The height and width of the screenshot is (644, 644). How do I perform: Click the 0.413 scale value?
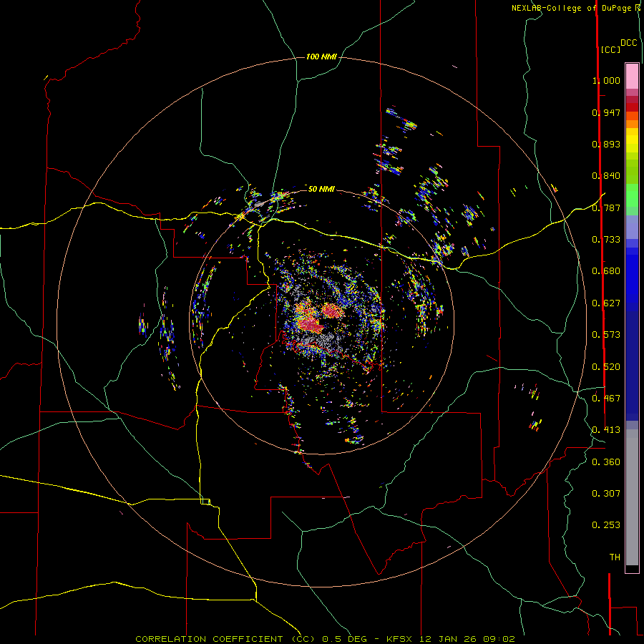pos(606,430)
